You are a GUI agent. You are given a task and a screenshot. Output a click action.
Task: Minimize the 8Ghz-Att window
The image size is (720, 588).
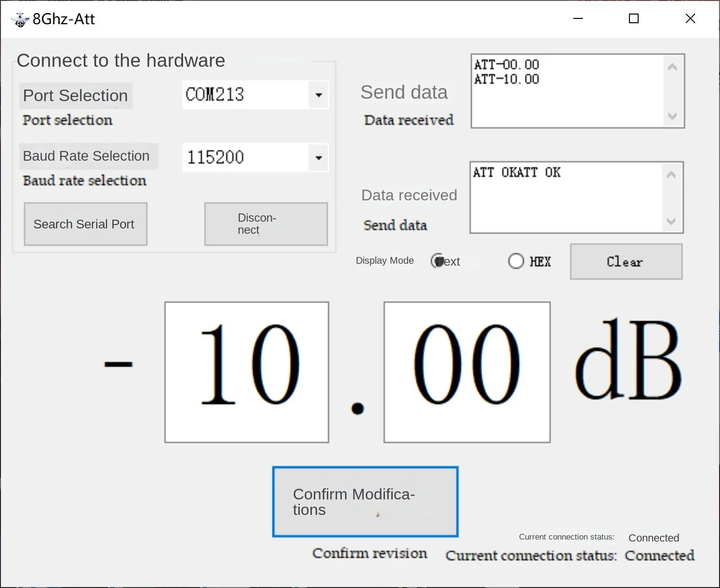[578, 19]
